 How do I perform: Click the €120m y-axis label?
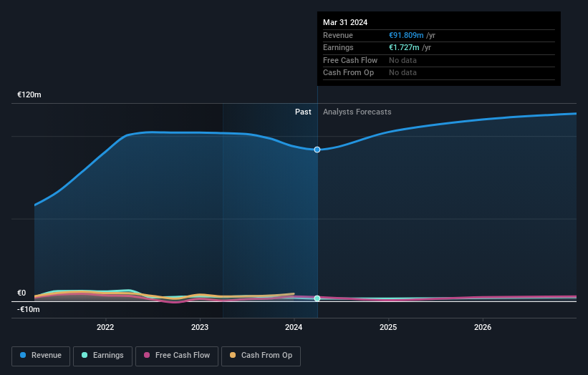pyautogui.click(x=29, y=94)
